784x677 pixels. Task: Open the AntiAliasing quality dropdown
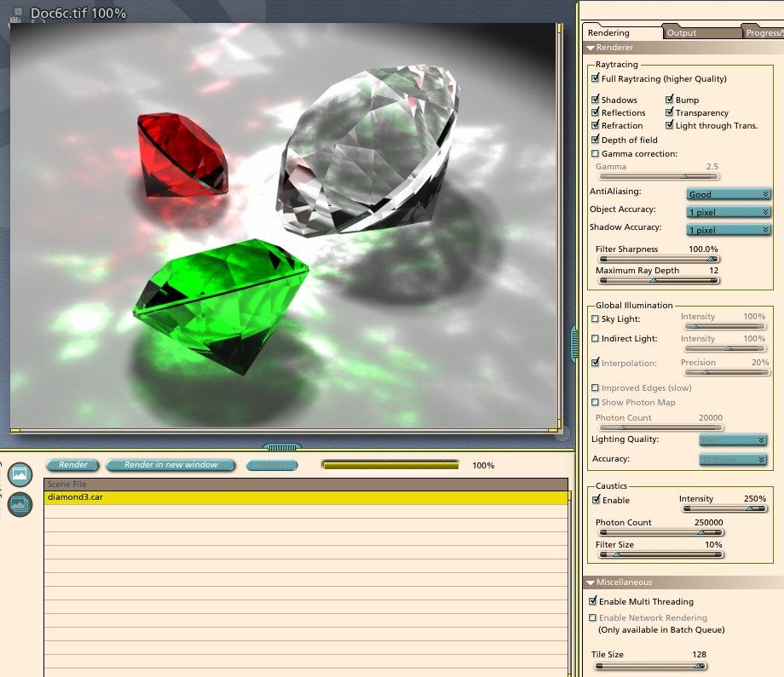[x=729, y=194]
